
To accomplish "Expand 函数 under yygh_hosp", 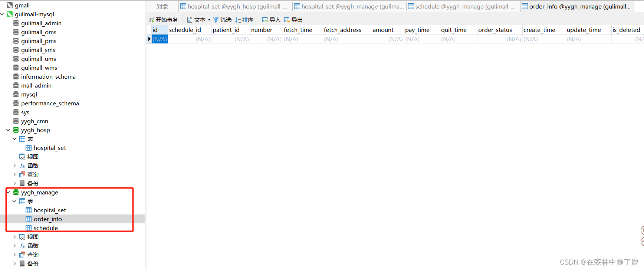I will [14, 165].
